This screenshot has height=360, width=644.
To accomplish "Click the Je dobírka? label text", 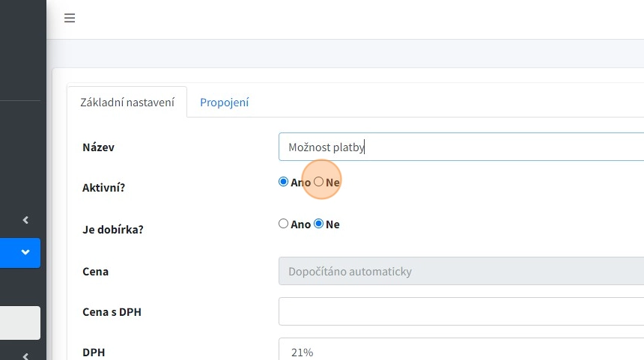I will tap(112, 230).
